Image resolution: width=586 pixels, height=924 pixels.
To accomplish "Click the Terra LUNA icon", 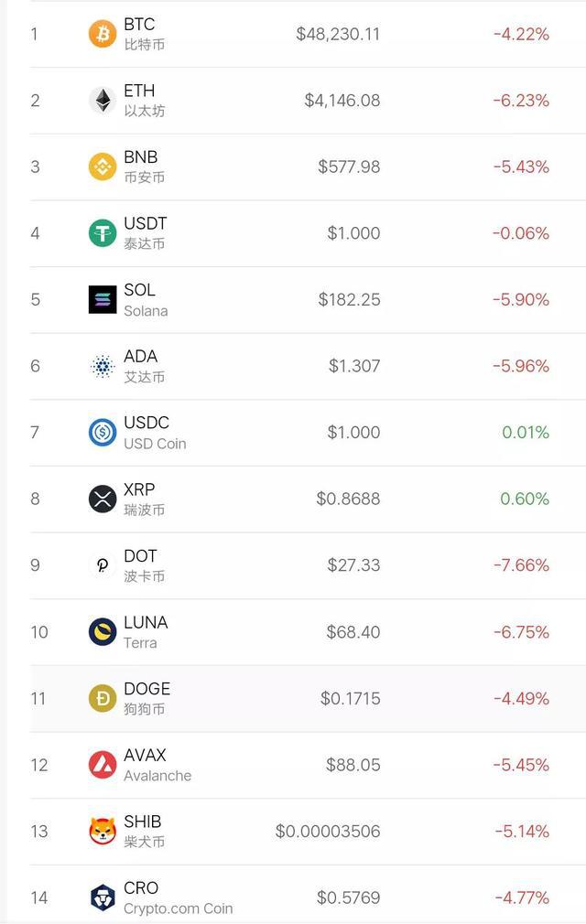I will pos(103,632).
